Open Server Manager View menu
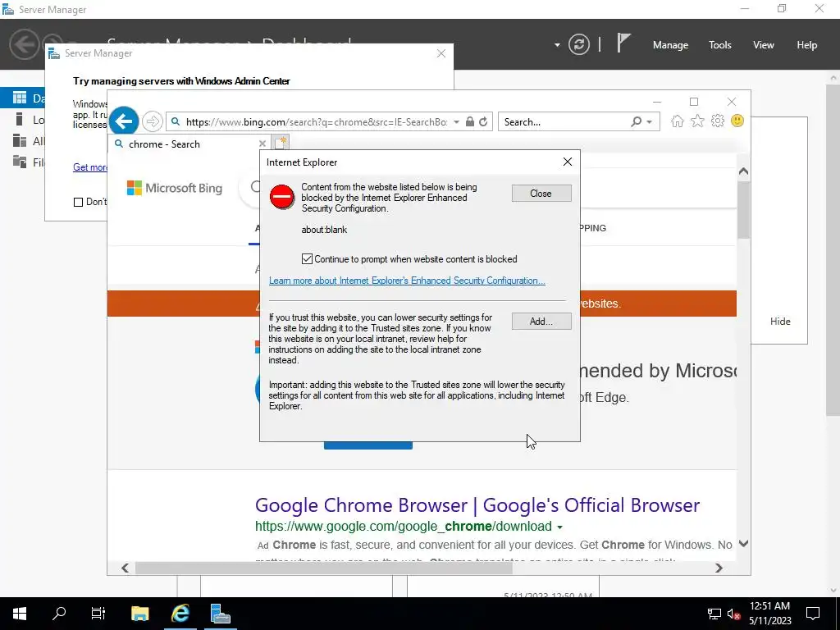This screenshot has height=630, width=840. coord(764,45)
